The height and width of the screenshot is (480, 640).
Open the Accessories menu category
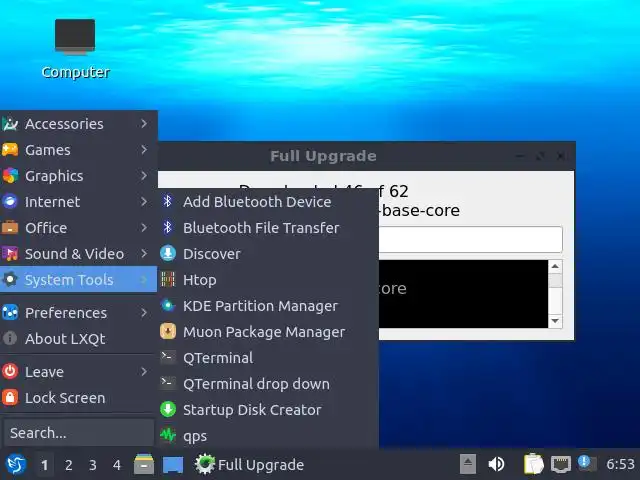point(78,124)
